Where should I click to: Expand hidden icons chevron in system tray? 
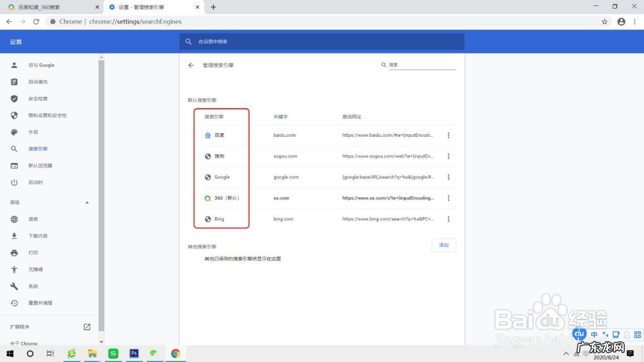tap(566, 353)
